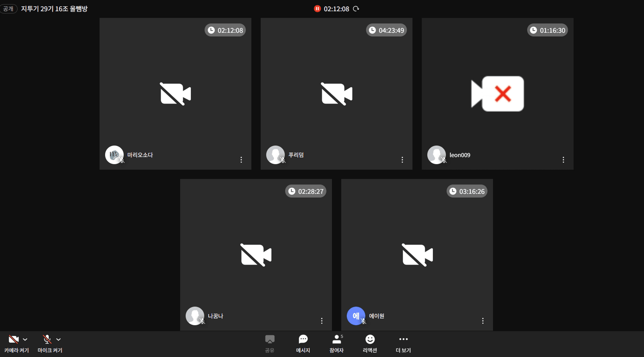This screenshot has height=357, width=644.
Task: Click the name label 마리오소다
Action: pyautogui.click(x=140, y=155)
